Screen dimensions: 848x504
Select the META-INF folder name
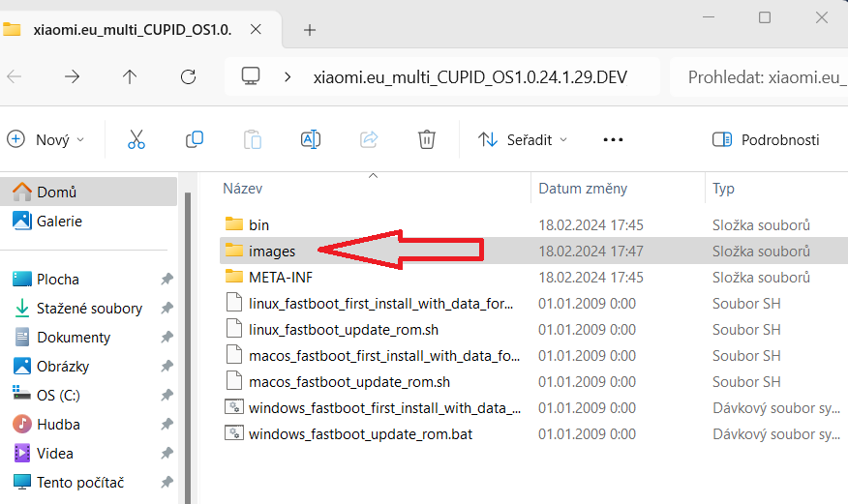(x=280, y=277)
